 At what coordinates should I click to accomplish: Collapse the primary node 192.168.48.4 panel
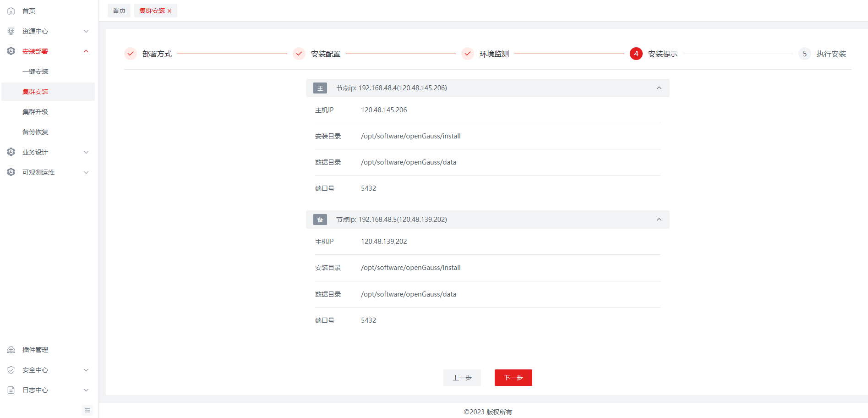(659, 88)
